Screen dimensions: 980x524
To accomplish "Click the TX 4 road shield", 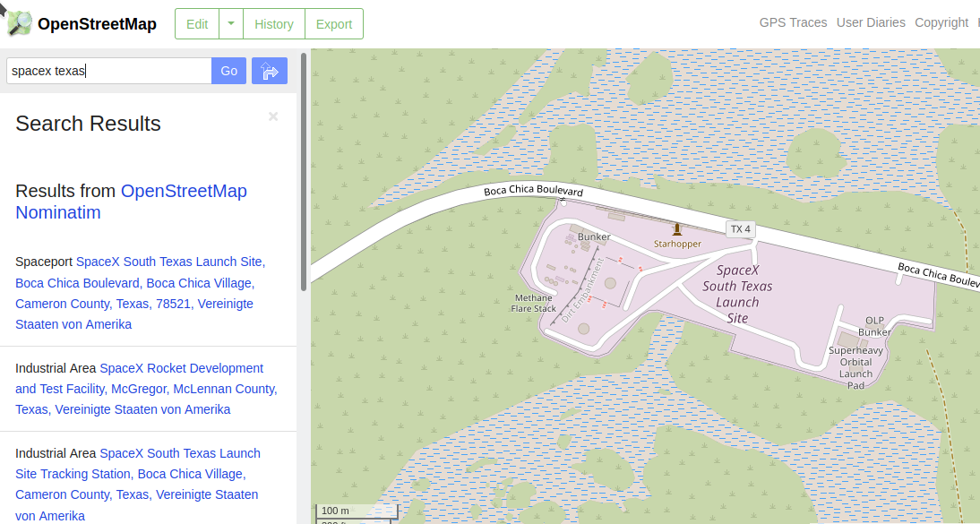I will click(x=741, y=229).
